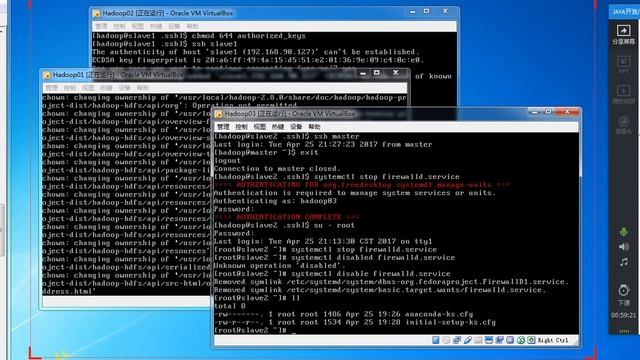
Task: Click the anaconda-ks.cfg file listing row
Action: click(x=344, y=314)
